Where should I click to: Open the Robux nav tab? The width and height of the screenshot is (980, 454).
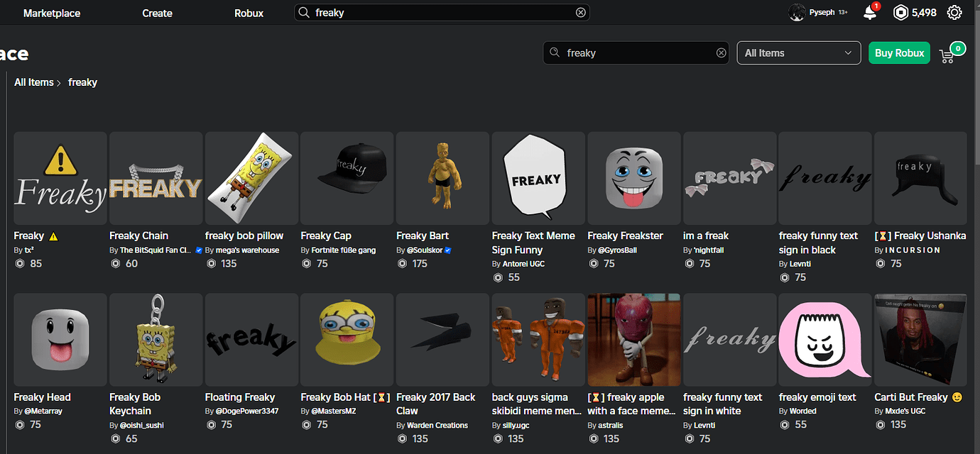click(249, 13)
